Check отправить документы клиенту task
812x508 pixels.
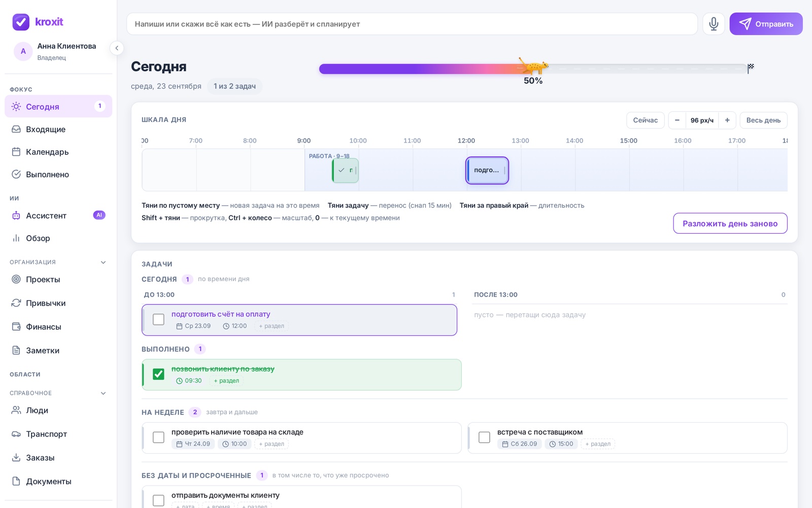coord(158,500)
